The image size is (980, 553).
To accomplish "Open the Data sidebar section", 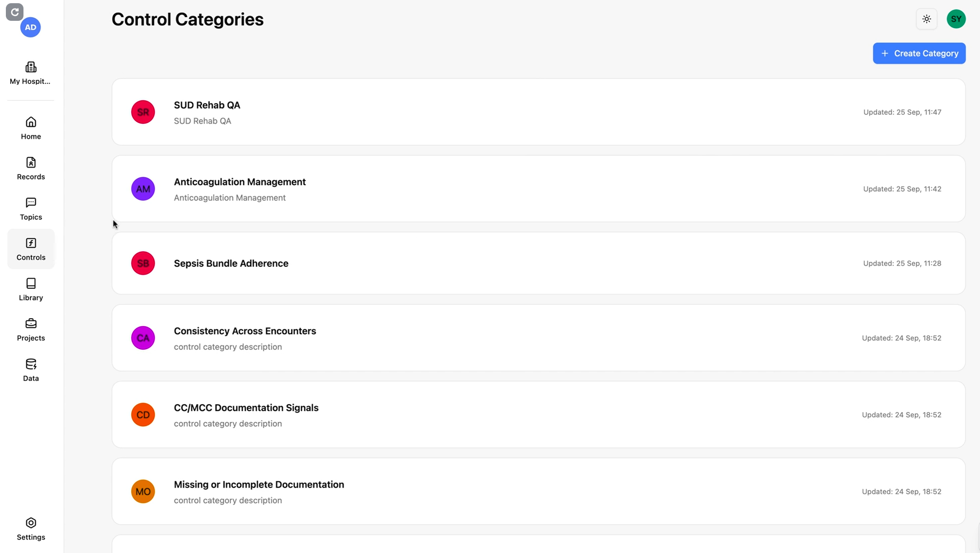I will coord(31,370).
